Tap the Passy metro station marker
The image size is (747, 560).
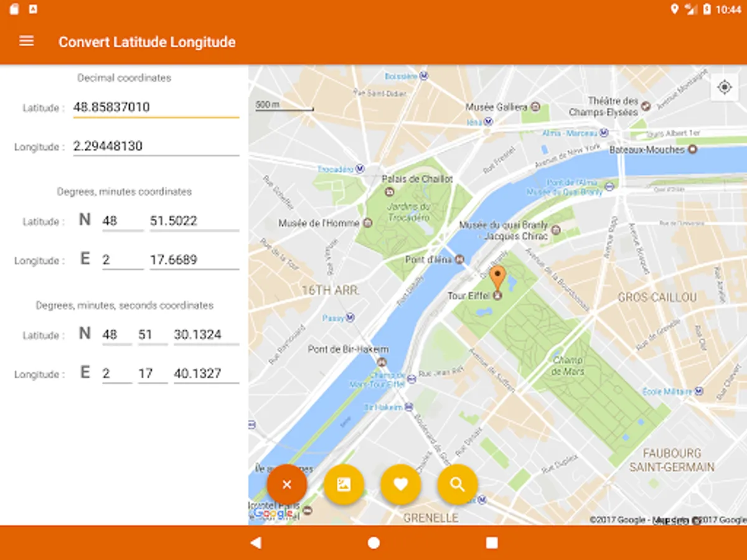pyautogui.click(x=350, y=318)
